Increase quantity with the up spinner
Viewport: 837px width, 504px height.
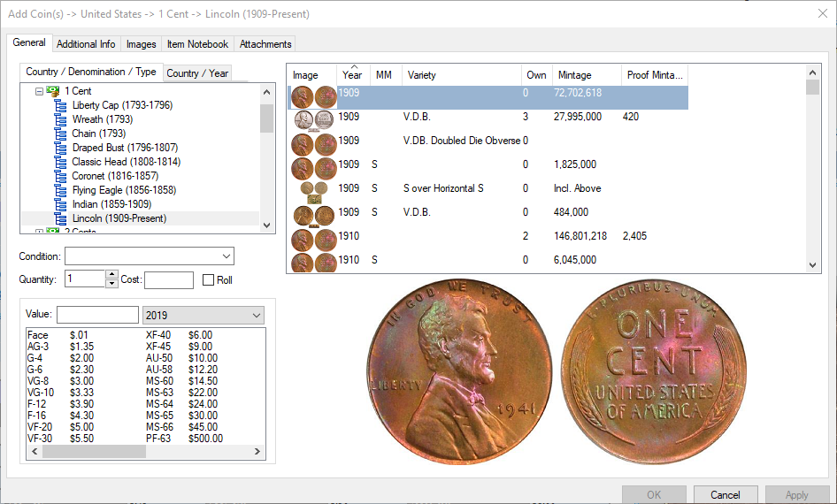[111, 274]
